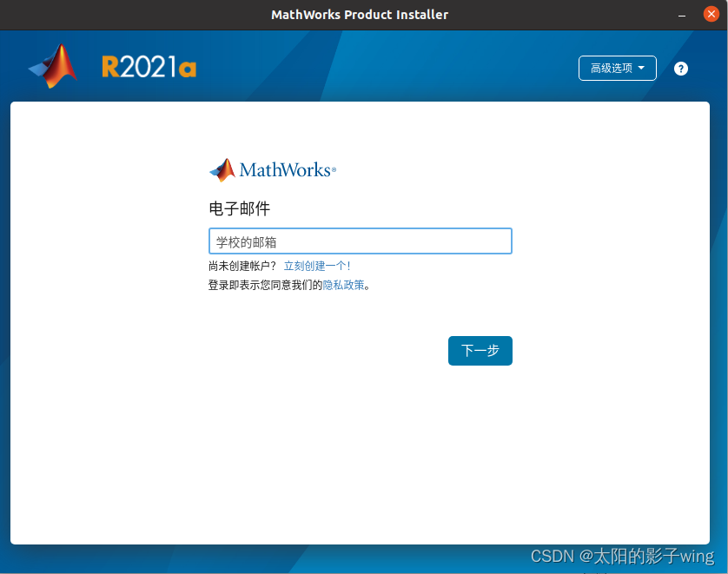The height and width of the screenshot is (574, 728).
Task: Click the 尚未创建帐户 prompt text
Action: tap(242, 266)
